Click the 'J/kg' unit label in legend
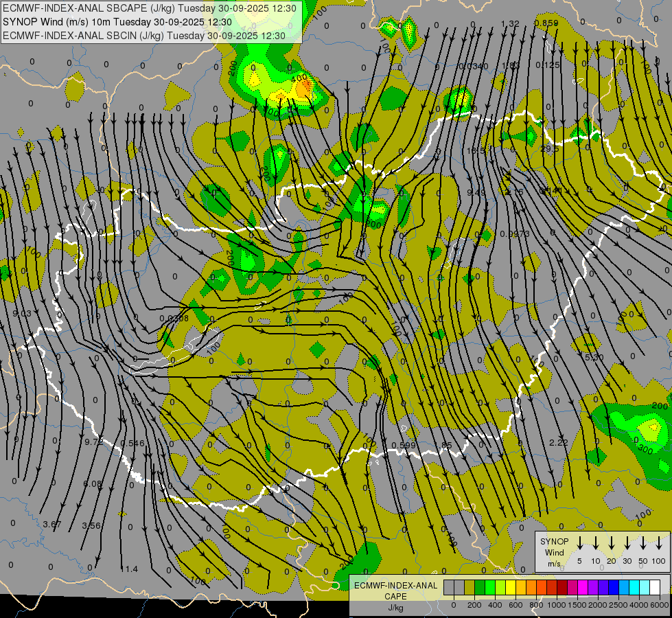Image resolution: width=672 pixels, height=618 pixels. (395, 608)
